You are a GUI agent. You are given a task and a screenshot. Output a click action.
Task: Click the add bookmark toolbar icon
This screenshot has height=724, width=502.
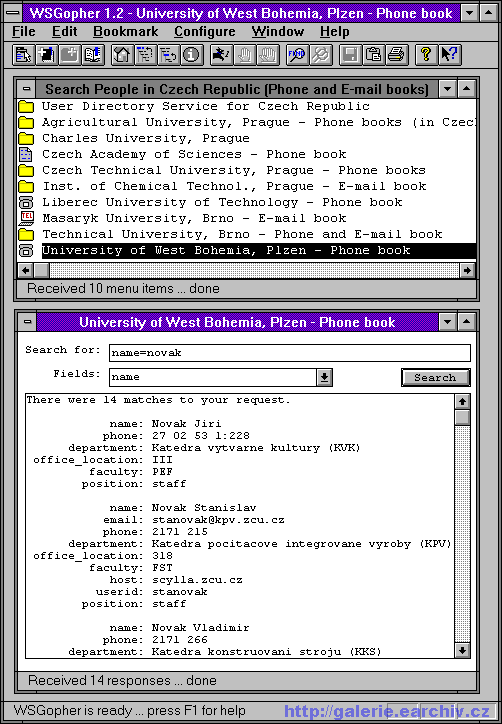[x=70, y=55]
